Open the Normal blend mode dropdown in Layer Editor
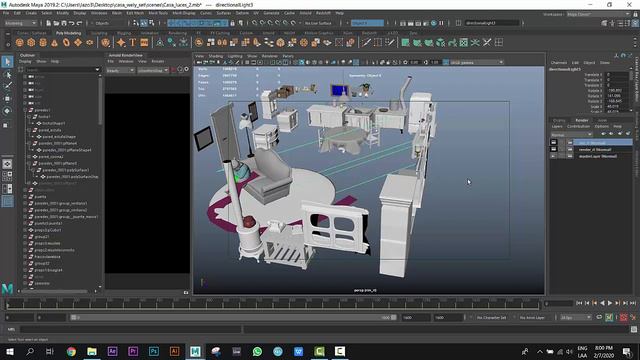The width and height of the screenshot is (640, 360). click(571, 135)
